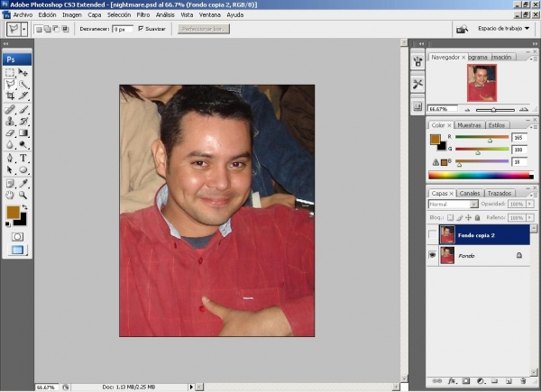541x392 pixels.
Task: Choose the Add to selection mode
Action: coord(48,30)
